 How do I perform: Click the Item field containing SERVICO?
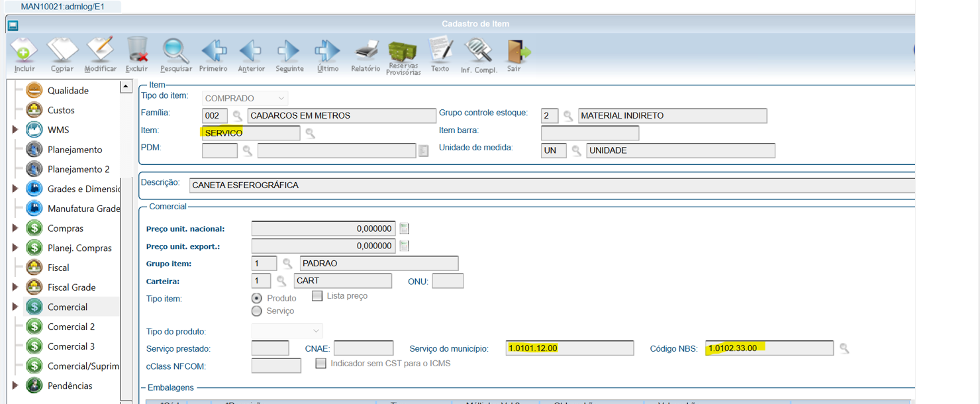click(251, 133)
